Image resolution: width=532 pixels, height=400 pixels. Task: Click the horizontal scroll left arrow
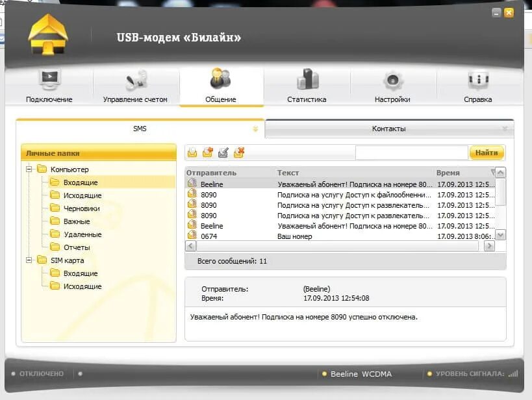pyautogui.click(x=191, y=245)
